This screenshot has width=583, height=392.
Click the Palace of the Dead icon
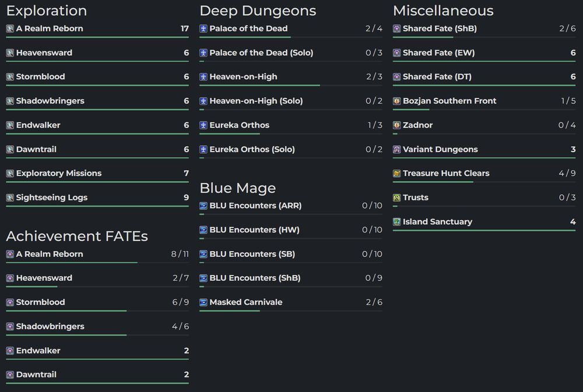tap(203, 29)
